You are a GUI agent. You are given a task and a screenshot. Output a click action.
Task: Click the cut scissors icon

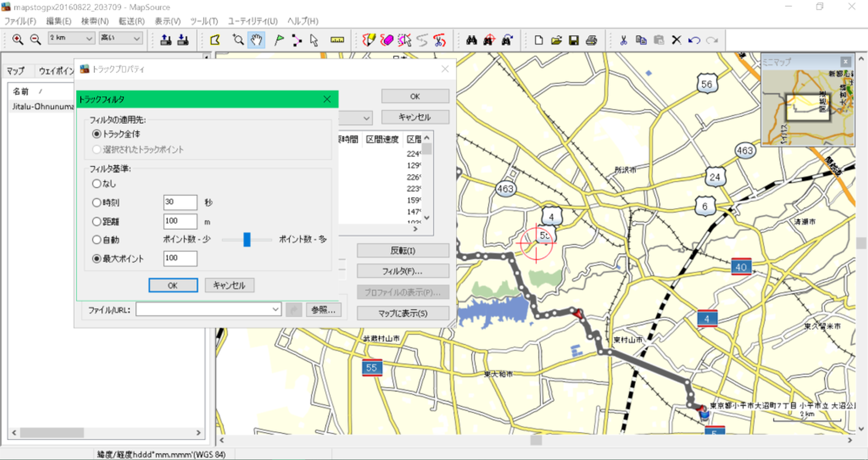[623, 40]
